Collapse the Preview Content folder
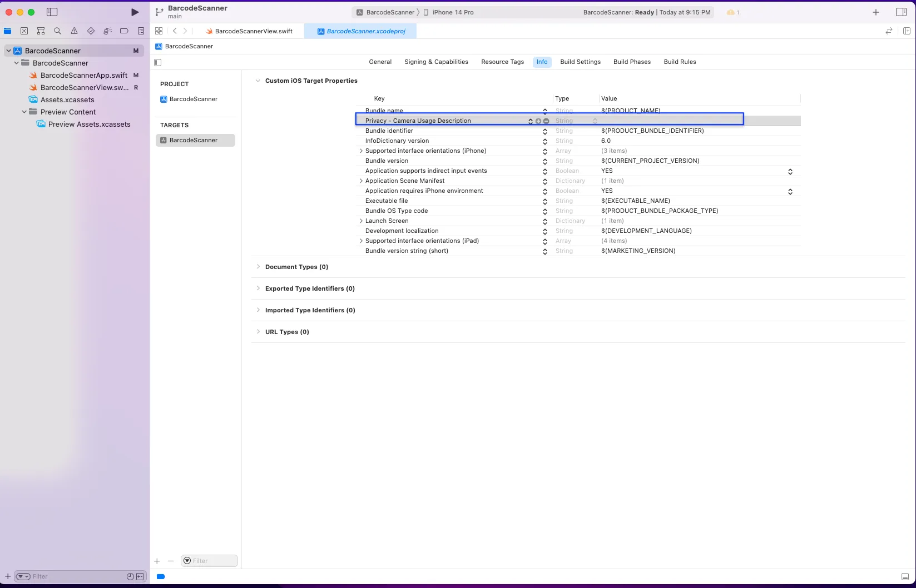This screenshot has width=916, height=588. 24,112
